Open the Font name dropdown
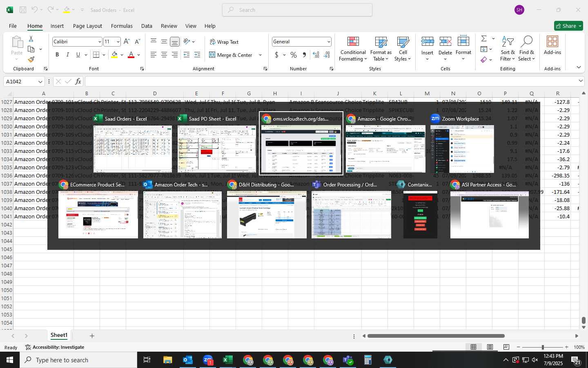Screen dimensions: 588x368 pyautogui.click(x=99, y=42)
